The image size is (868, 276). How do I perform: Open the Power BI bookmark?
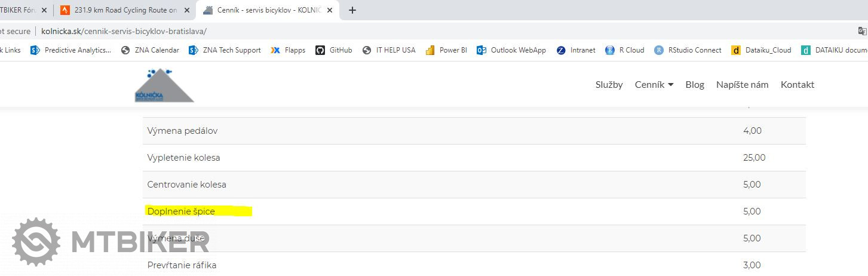point(446,50)
